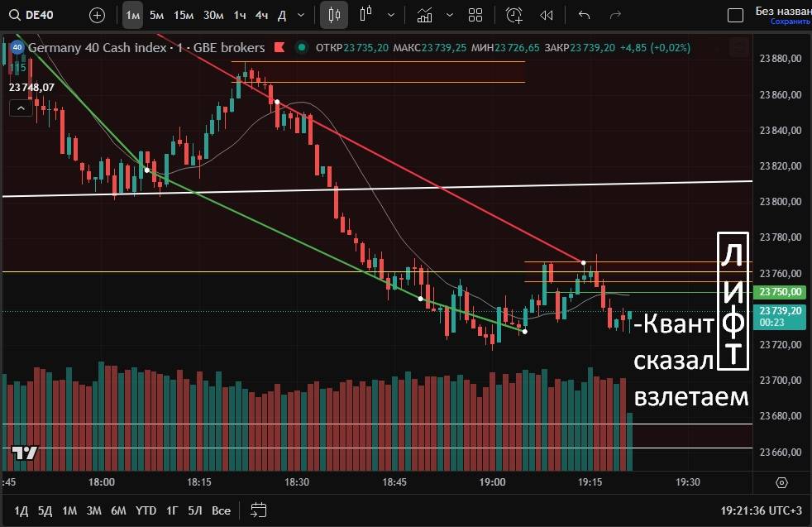This screenshot has height=527, width=812.
Task: Collapse the indicator legend chevron
Action: [x=20, y=108]
